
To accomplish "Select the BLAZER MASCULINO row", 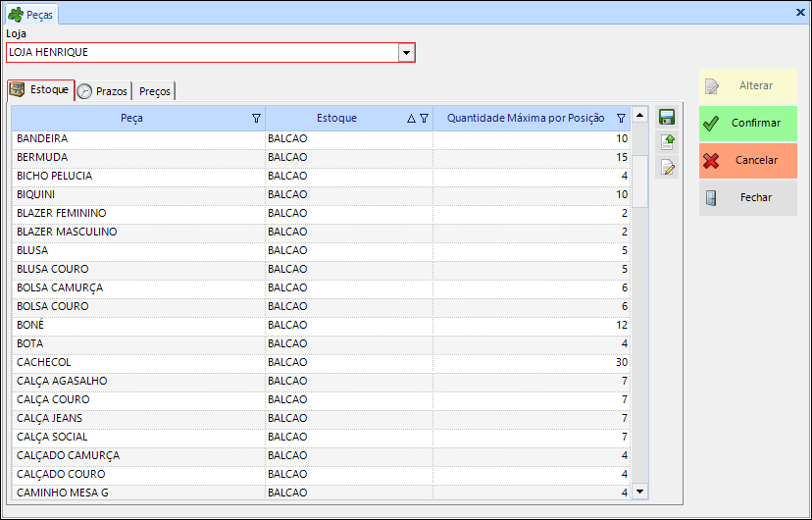I will pyautogui.click(x=321, y=232).
